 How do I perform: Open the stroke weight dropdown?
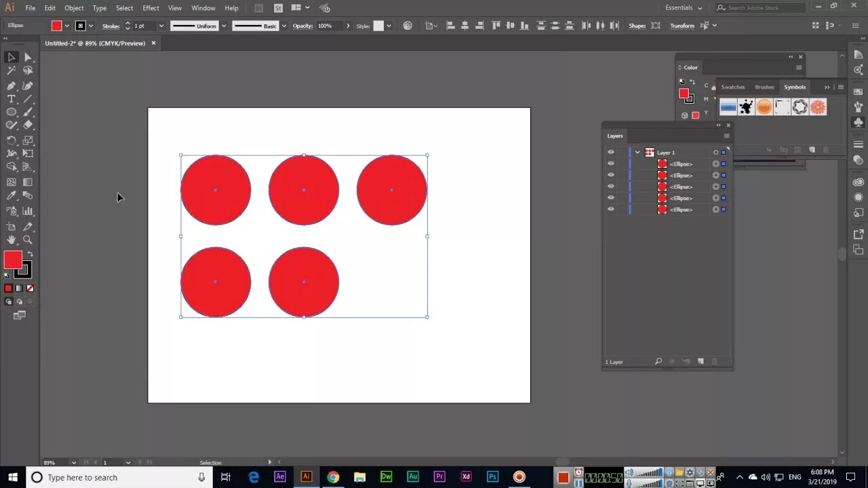161,26
